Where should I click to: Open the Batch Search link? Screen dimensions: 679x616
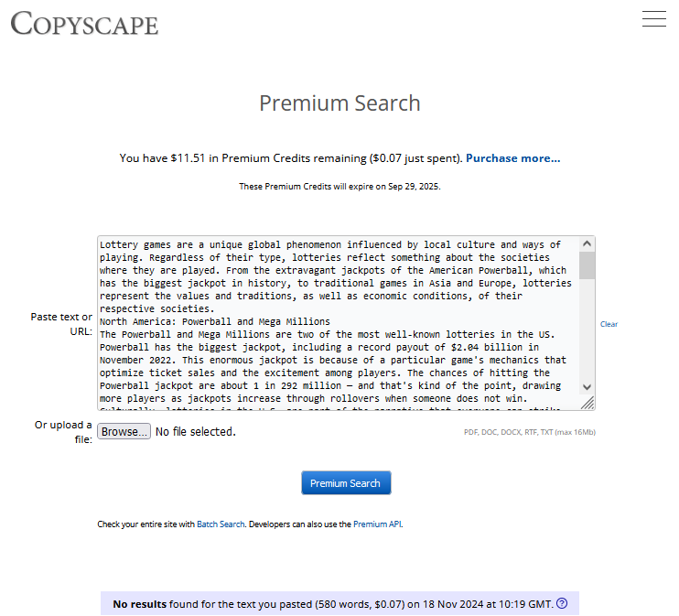tap(221, 524)
